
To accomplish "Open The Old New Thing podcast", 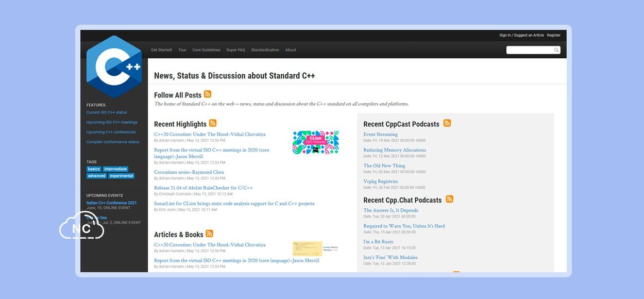I will tap(384, 166).
